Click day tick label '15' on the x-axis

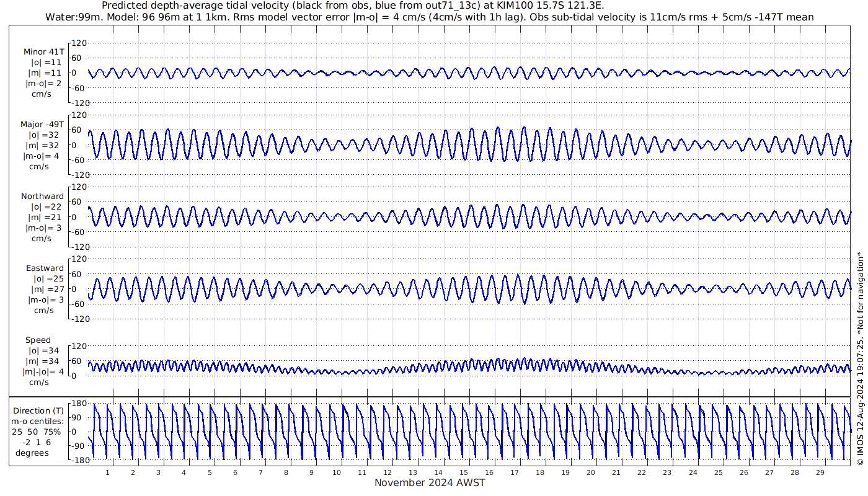tap(464, 472)
